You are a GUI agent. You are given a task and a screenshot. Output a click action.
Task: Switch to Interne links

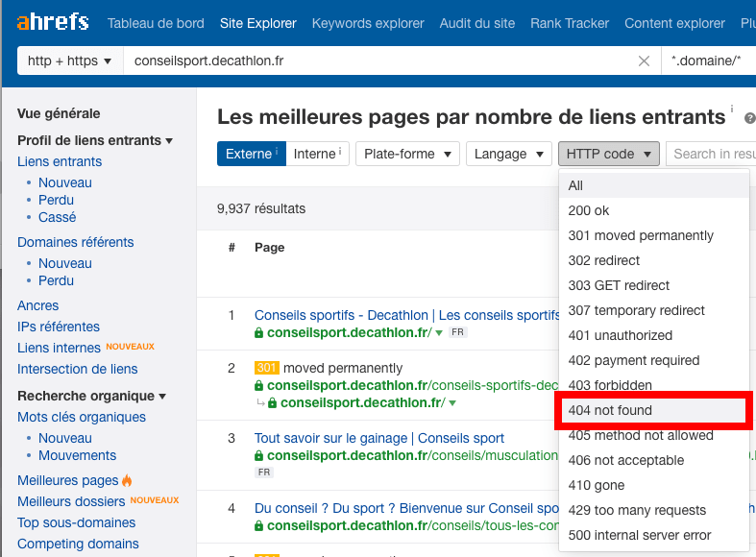[317, 154]
